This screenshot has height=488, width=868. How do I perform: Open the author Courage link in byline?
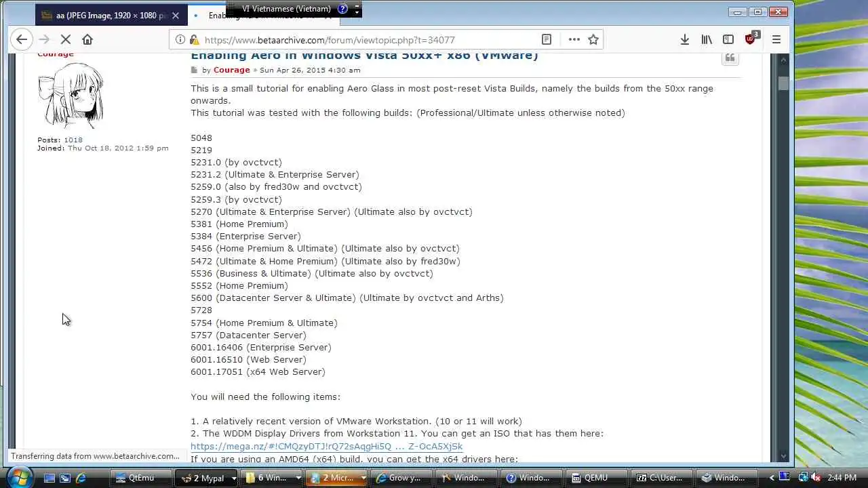(x=231, y=70)
